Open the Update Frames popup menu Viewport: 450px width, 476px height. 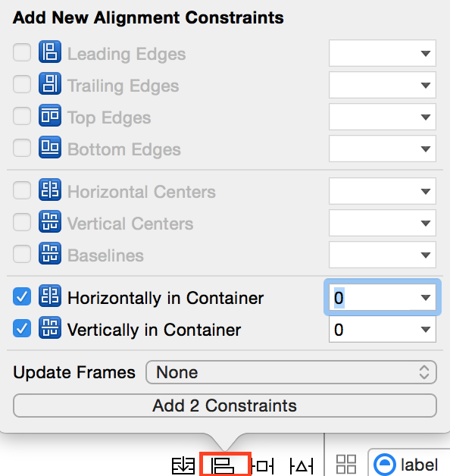[x=292, y=372]
